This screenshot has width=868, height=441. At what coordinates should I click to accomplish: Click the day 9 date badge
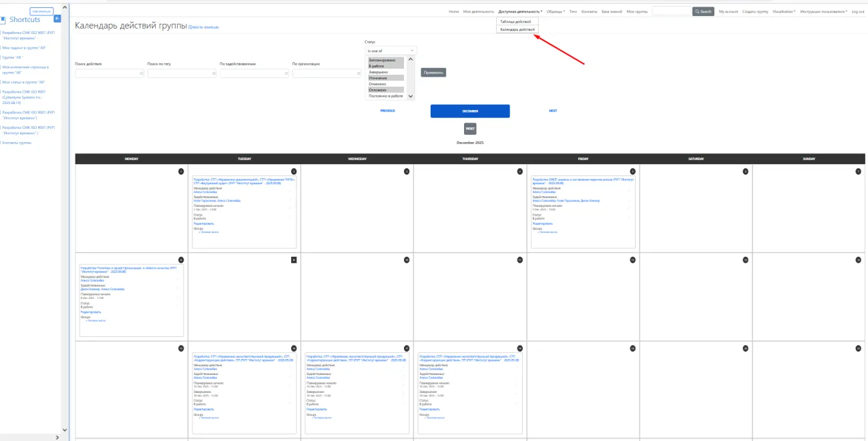(294, 260)
